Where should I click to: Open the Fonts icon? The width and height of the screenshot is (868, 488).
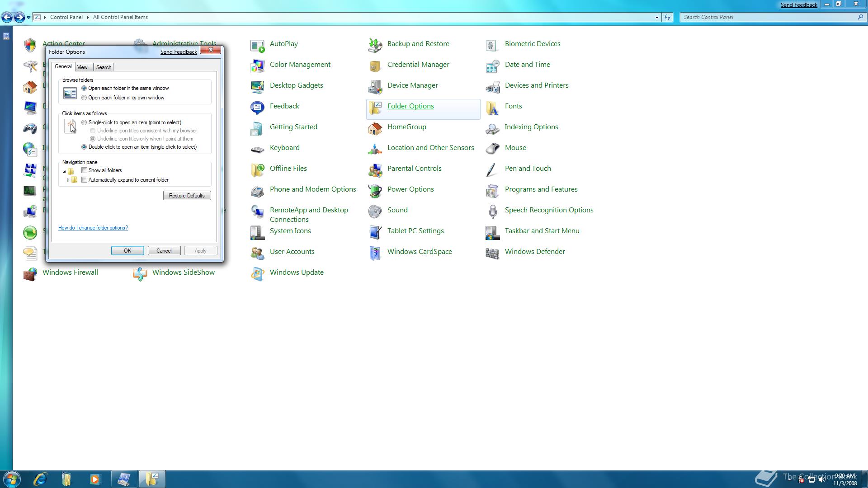[492, 108]
